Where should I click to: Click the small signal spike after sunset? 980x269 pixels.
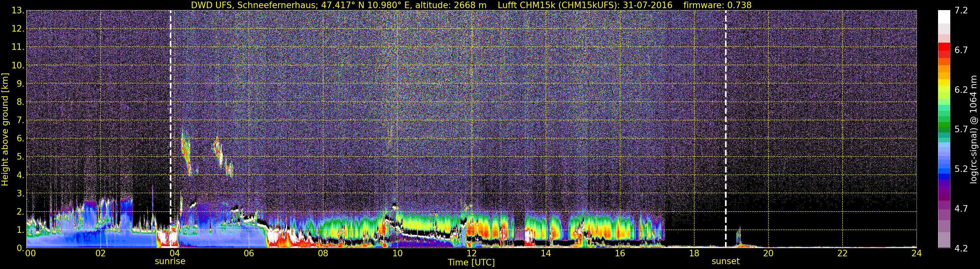[x=739, y=237]
